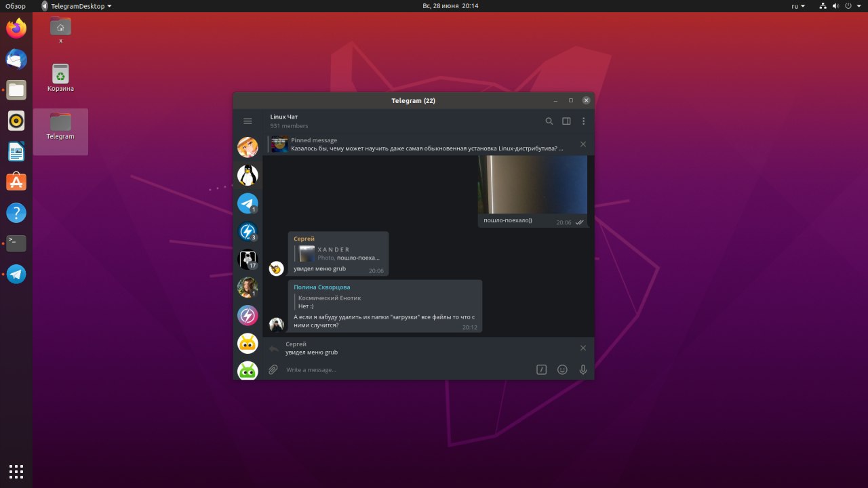Open Полина Скворцова sender name
This screenshot has height=488, width=868.
point(322,287)
